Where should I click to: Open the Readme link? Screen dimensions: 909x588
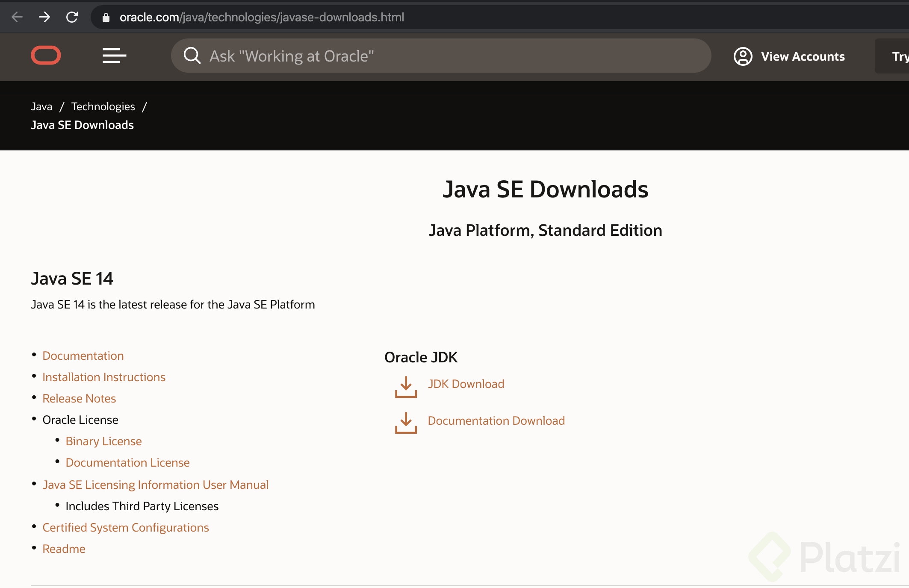tap(64, 549)
